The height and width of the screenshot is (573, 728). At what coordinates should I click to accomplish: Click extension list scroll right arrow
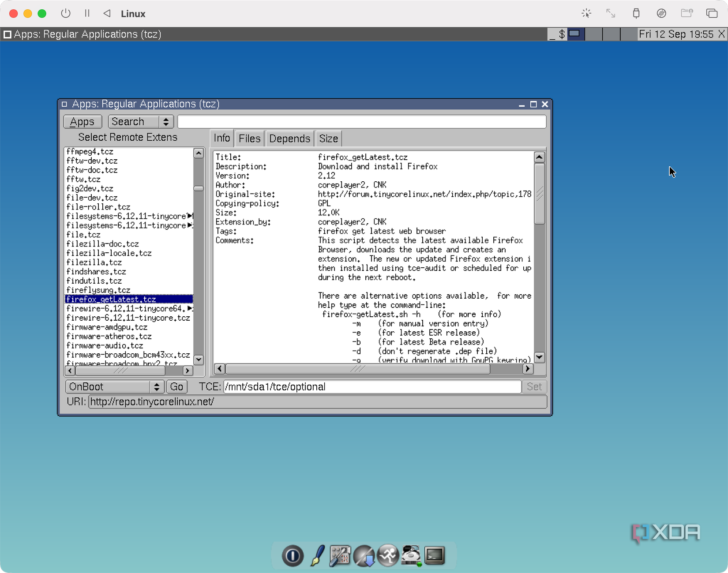pyautogui.click(x=188, y=371)
